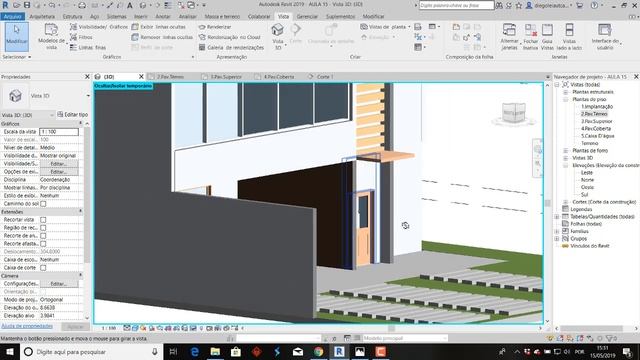The height and width of the screenshot is (360, 640).
Task: Open Visibilidade/Gráficos settings
Action: tap(99, 27)
